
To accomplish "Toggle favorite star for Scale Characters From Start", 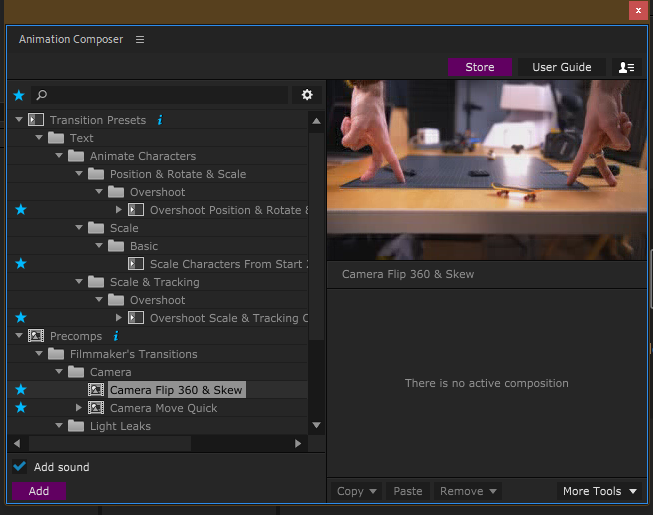I will [x=20, y=264].
